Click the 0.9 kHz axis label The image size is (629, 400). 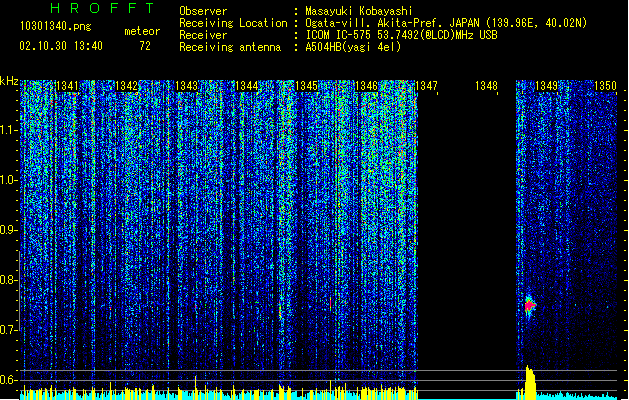point(9,230)
